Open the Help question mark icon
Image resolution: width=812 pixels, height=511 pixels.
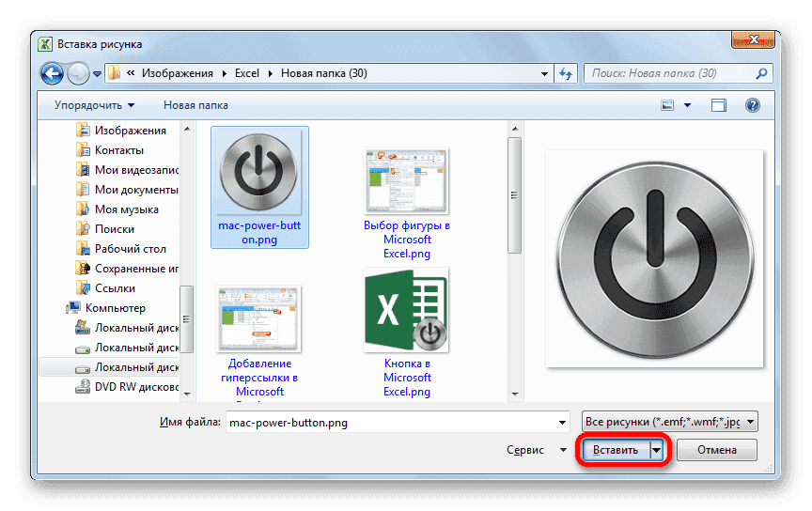[x=752, y=105]
